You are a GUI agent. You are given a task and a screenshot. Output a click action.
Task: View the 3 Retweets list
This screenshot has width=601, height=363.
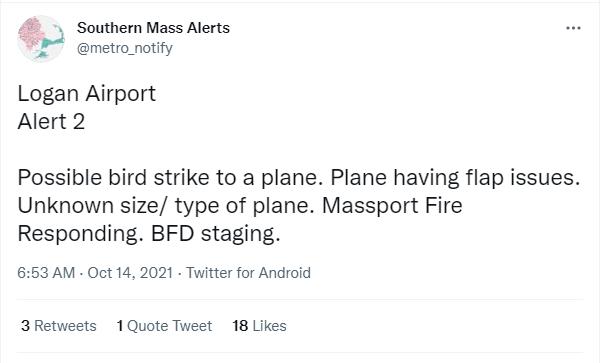point(59,326)
